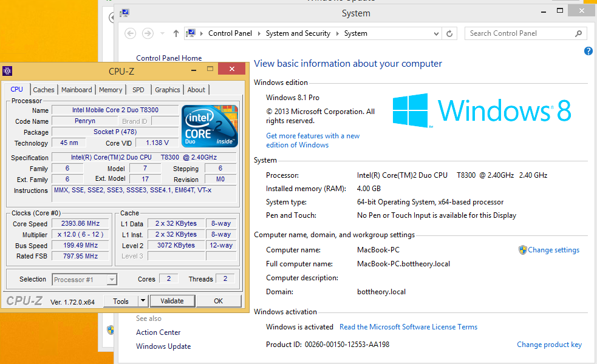
Task: Click the Tools button in CPU-Z
Action: coord(121,301)
